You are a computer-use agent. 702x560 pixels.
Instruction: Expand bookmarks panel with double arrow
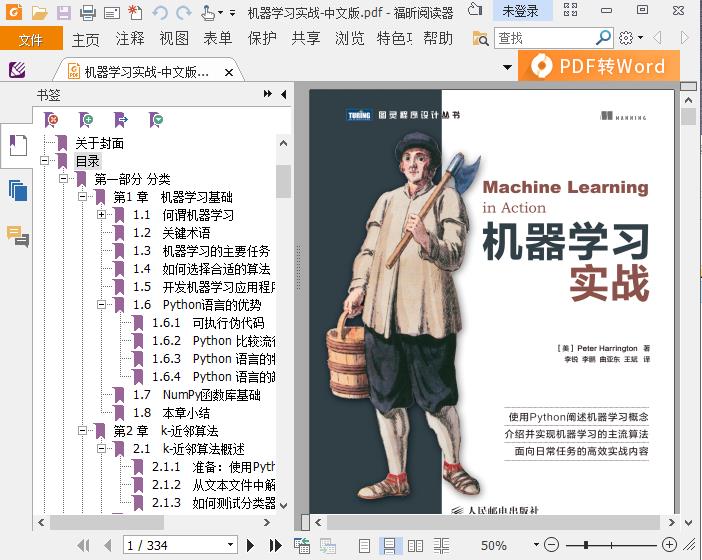268,94
